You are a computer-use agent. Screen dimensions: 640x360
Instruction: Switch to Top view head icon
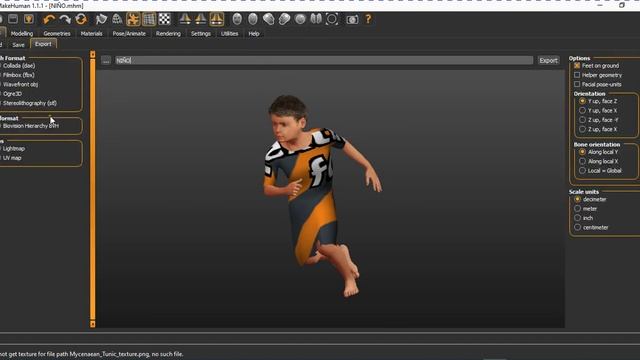click(x=300, y=19)
